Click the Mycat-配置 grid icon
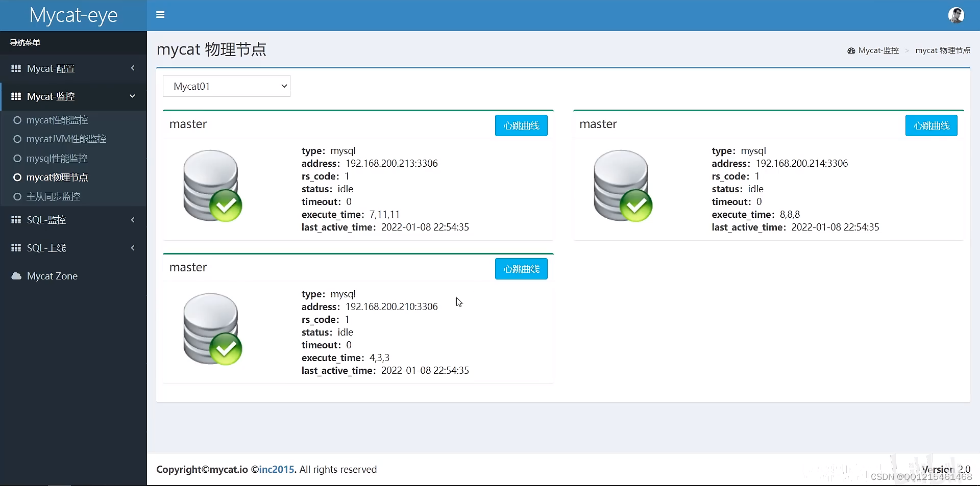 point(16,68)
